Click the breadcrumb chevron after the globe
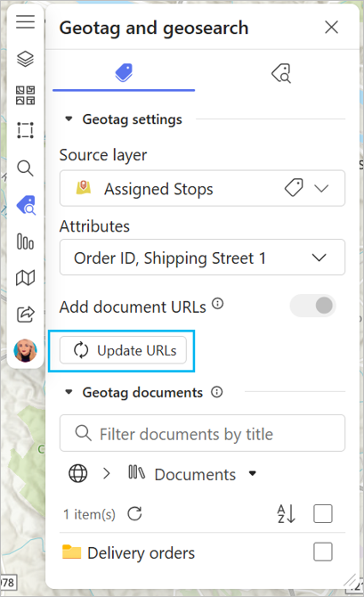The width and height of the screenshot is (364, 597). (107, 474)
